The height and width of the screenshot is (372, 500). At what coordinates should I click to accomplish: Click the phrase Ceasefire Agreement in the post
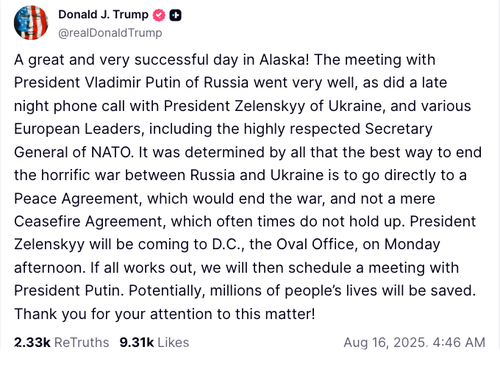(88, 222)
